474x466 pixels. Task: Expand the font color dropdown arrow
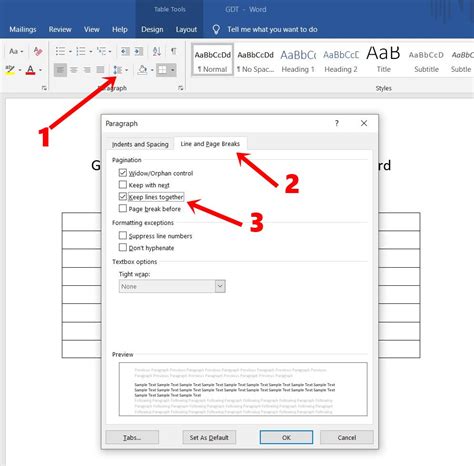pyautogui.click(x=40, y=70)
